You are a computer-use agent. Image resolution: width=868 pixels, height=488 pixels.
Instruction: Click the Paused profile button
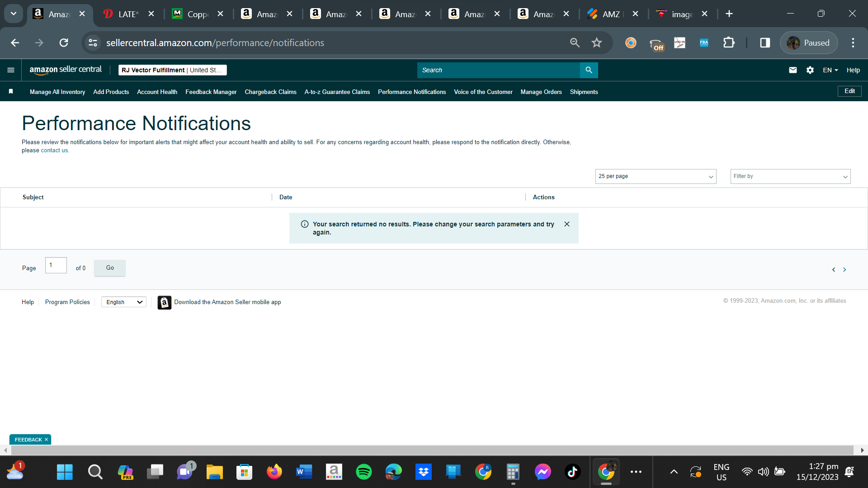coord(809,43)
